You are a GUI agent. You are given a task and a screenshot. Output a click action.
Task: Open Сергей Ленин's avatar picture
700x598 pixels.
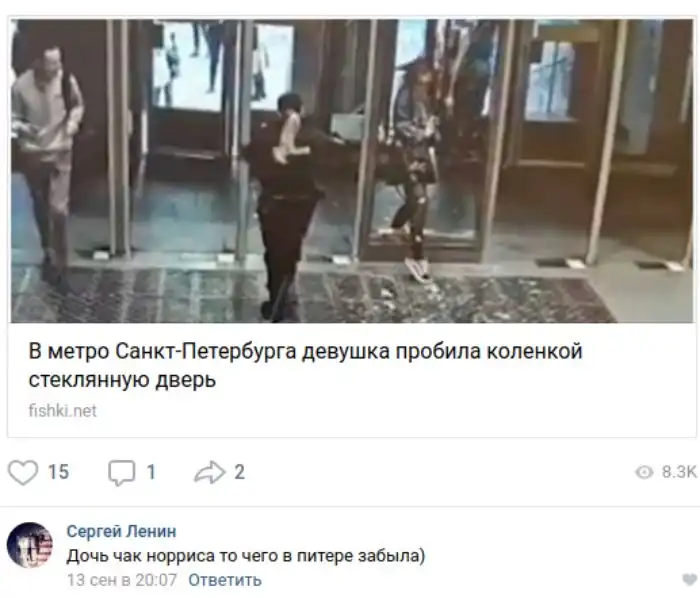(29, 545)
